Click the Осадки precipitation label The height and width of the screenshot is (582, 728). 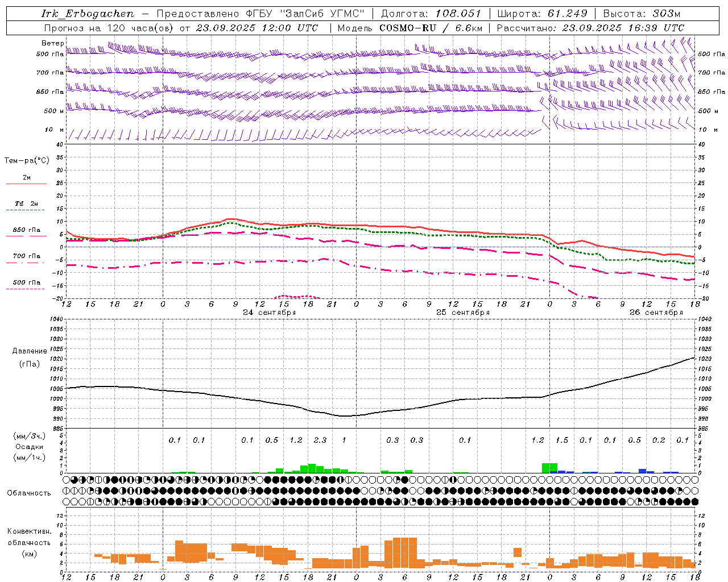coord(30,447)
